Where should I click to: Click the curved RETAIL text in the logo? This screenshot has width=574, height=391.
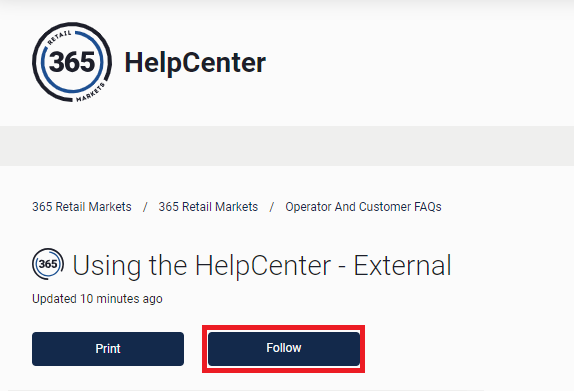click(x=59, y=38)
